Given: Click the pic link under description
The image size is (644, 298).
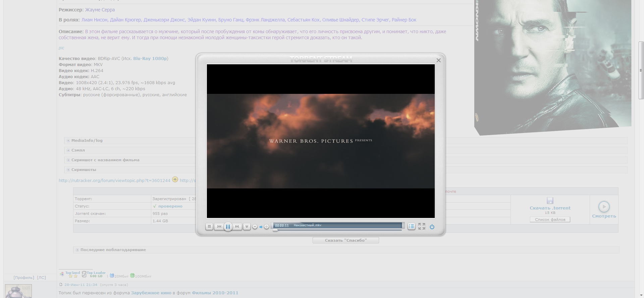Looking at the screenshot, I should 61,48.
